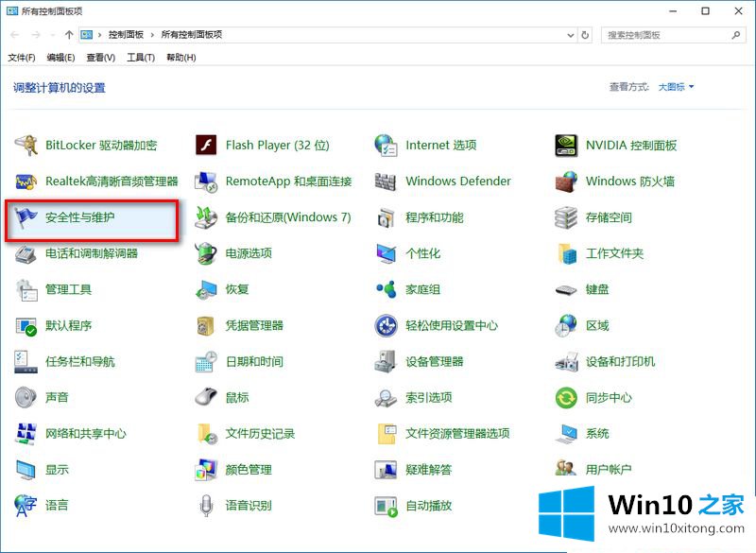The image size is (756, 553).
Task: Open the 默认程序 icon
Action: [26, 326]
